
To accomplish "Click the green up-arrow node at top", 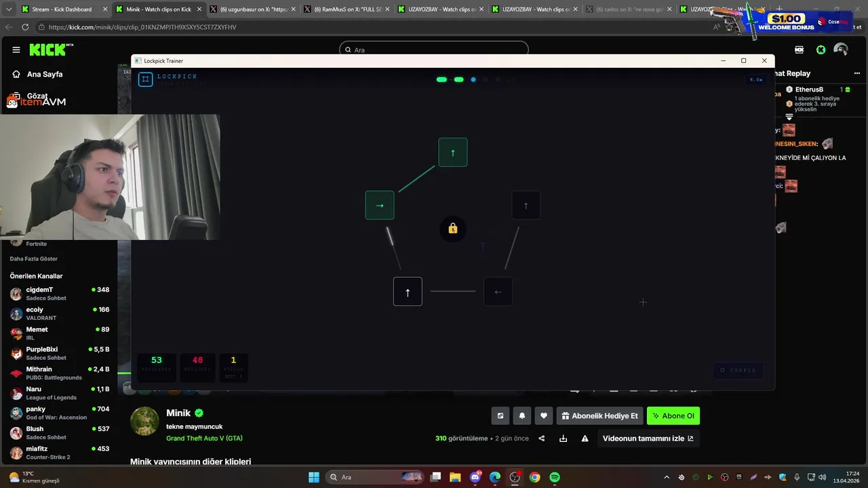I will click(453, 152).
